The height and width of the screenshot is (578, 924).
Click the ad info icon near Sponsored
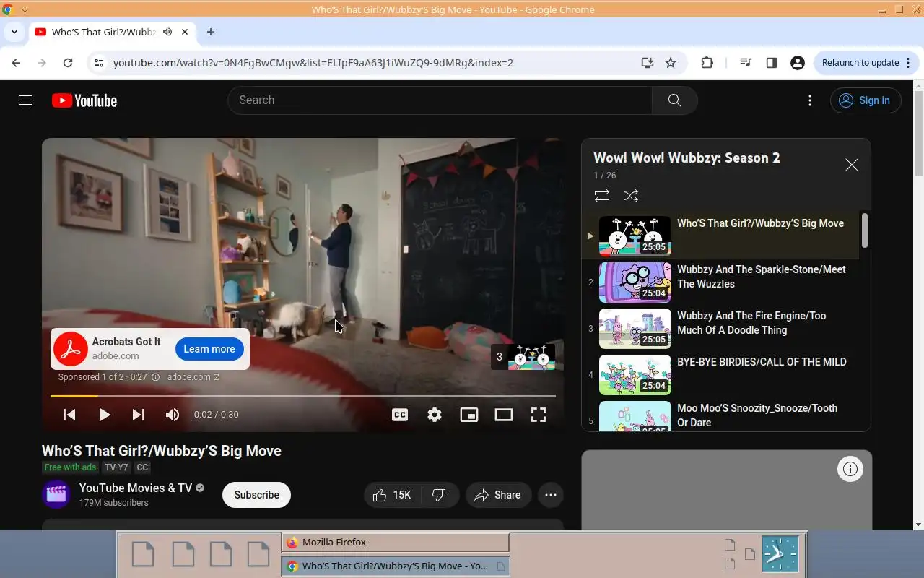[x=156, y=377]
